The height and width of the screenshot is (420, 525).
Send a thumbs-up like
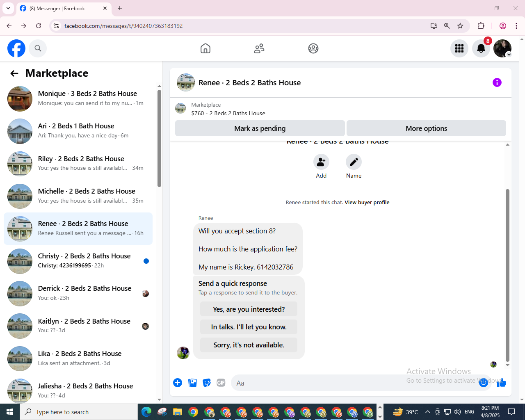502,383
